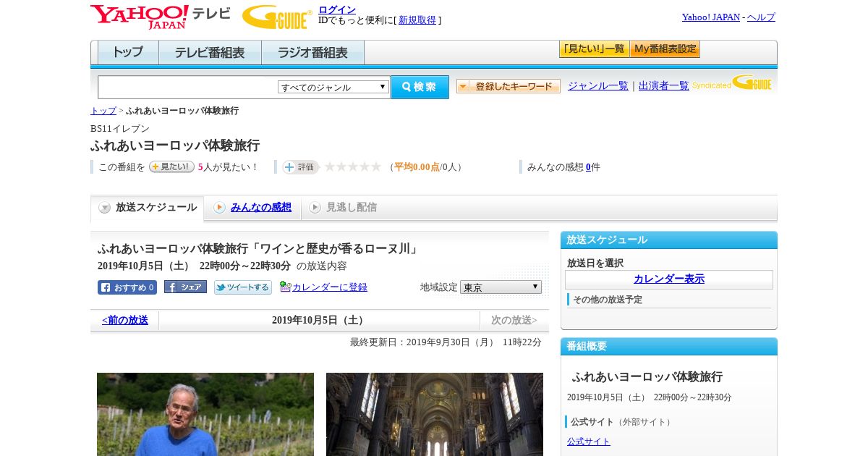The image size is (868, 456).
Task: Switch to ラジオ番組表 tab
Action: tap(312, 53)
